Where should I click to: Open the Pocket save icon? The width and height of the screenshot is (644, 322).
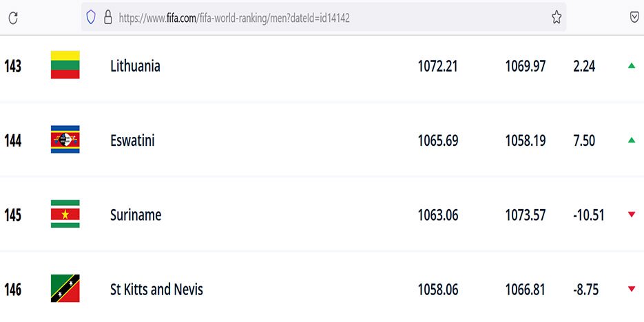coord(634,18)
